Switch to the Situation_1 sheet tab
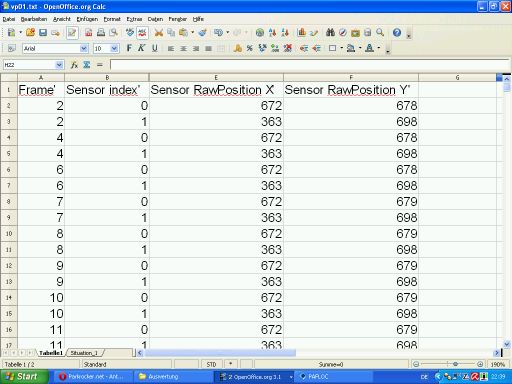Screen dimensions: 512x384 [84, 353]
